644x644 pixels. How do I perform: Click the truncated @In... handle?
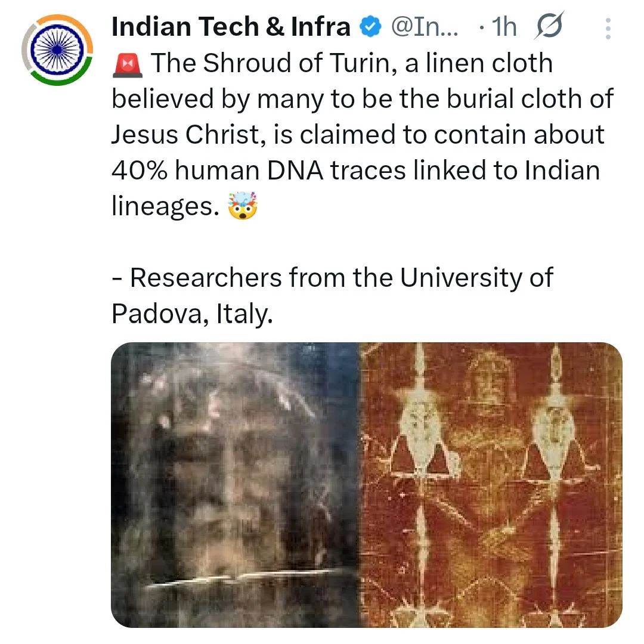[x=424, y=27]
